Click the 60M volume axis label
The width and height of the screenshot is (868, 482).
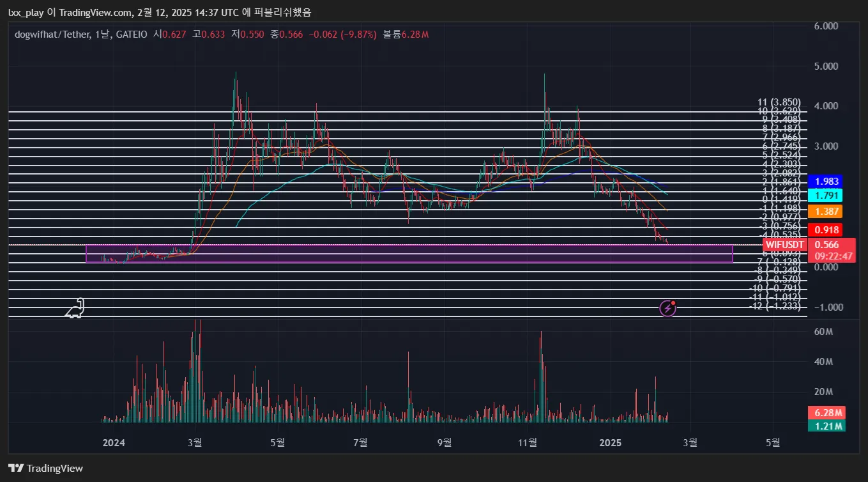pos(823,332)
